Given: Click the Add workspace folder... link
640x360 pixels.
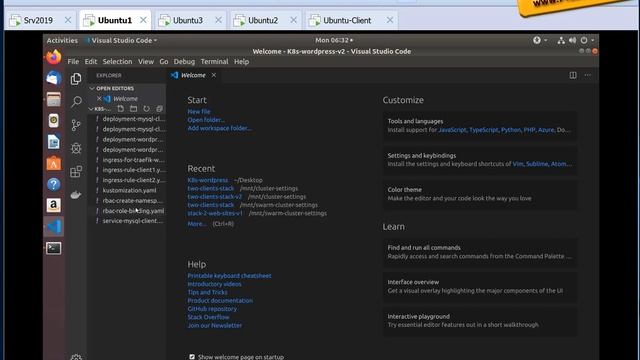Looking at the screenshot, I should point(220,128).
